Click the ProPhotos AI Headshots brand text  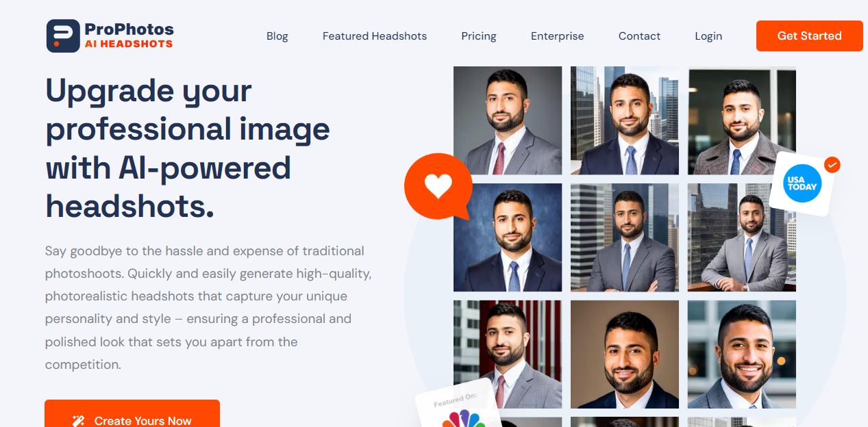(129, 36)
